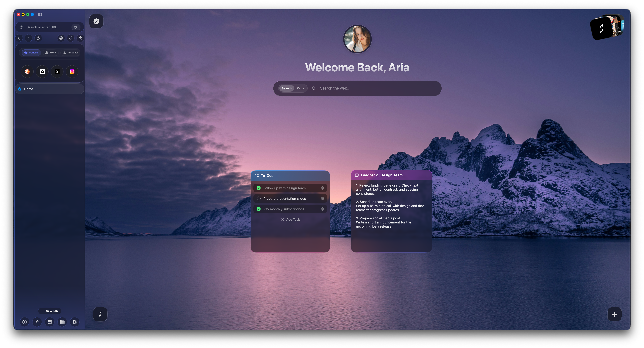Switch search mode to Ortix
Viewport: 644px width, 348px height.
tap(300, 88)
